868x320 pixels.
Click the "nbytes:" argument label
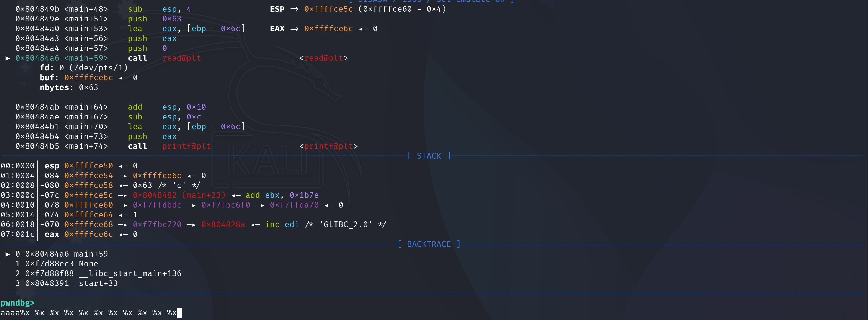coord(57,87)
